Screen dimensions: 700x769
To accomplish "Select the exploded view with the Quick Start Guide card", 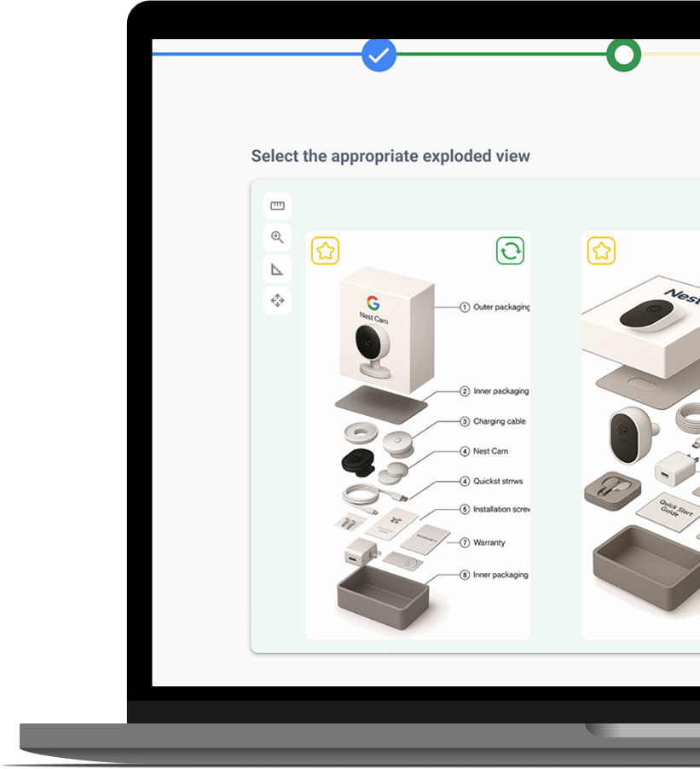I will point(640,436).
